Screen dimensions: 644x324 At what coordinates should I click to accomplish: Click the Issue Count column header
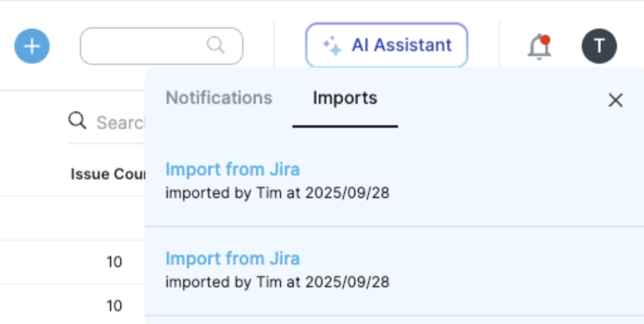tap(108, 174)
